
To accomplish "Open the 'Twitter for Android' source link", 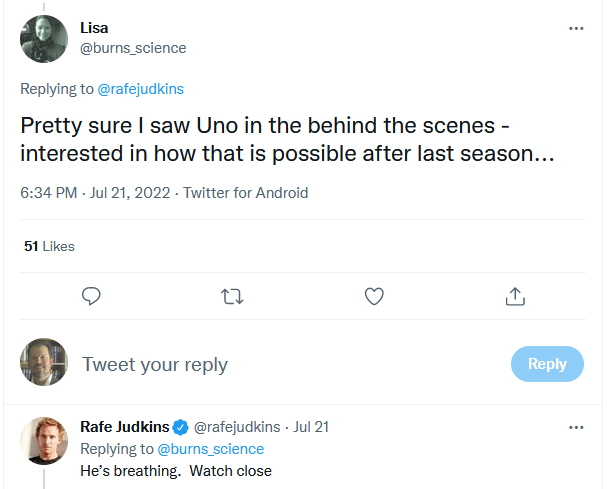I will [247, 193].
